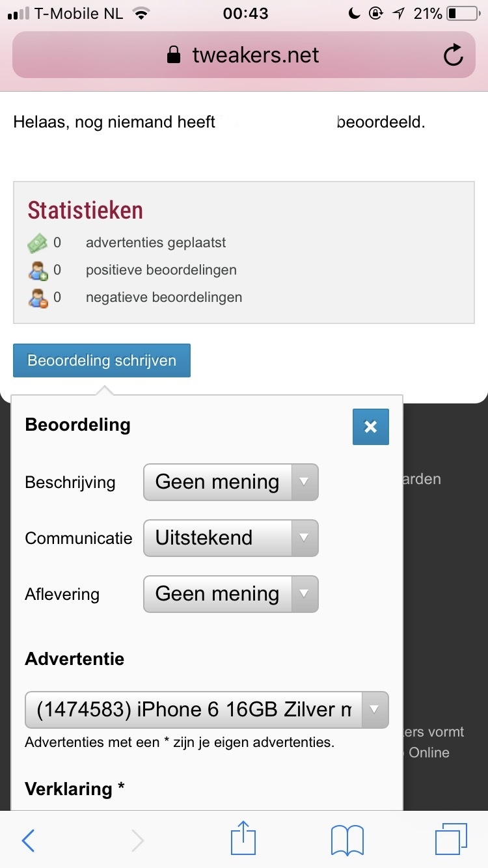Open Safari bookmarks book icon
Image resolution: width=488 pixels, height=868 pixels.
pos(347,840)
